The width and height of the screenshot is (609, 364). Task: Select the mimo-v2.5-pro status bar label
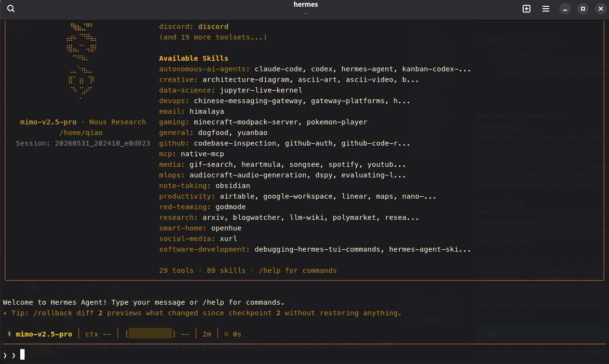pos(44,334)
